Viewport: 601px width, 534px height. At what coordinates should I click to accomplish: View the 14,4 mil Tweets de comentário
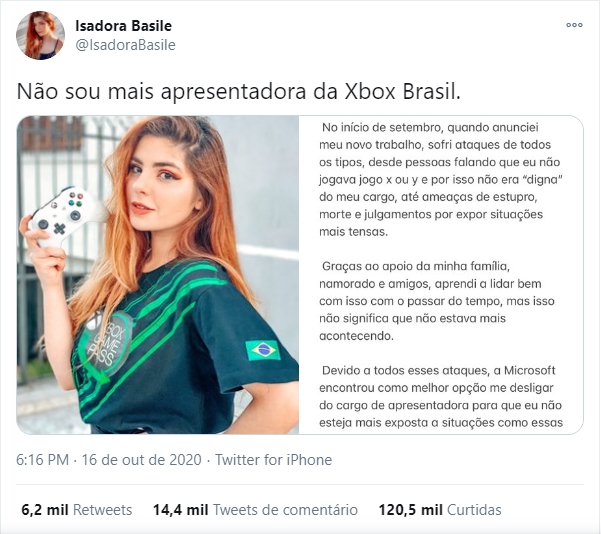tap(255, 510)
